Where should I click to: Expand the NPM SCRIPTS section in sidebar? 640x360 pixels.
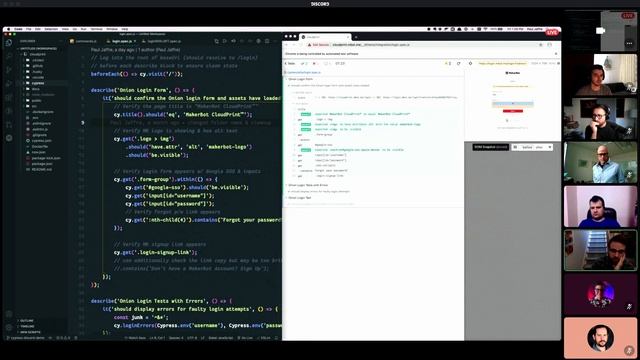[x=30, y=332]
